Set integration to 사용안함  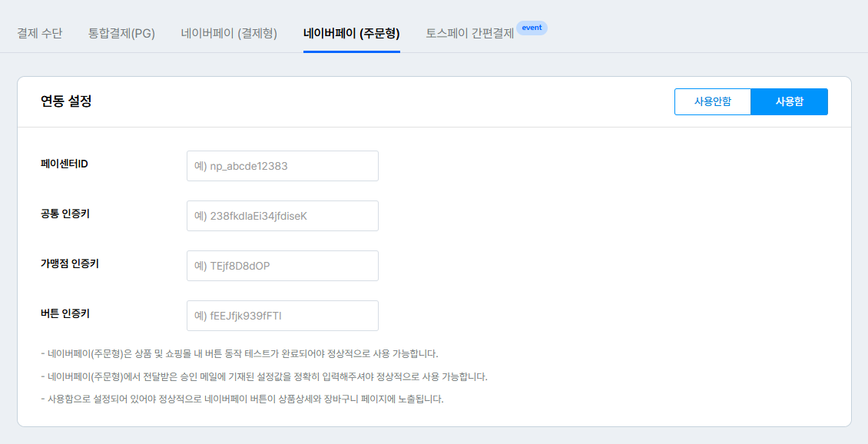point(712,102)
